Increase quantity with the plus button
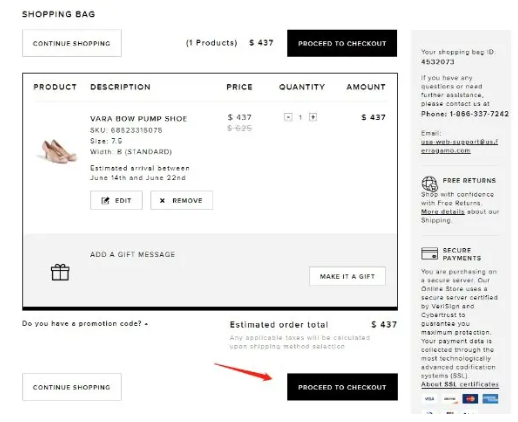This screenshot has height=422, width=518. pos(313,117)
